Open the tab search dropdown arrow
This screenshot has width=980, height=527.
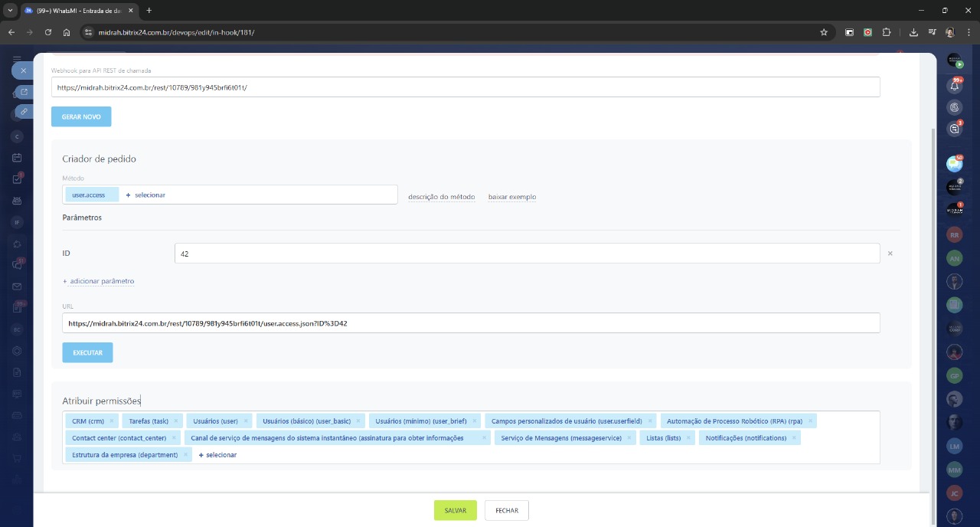[x=10, y=10]
